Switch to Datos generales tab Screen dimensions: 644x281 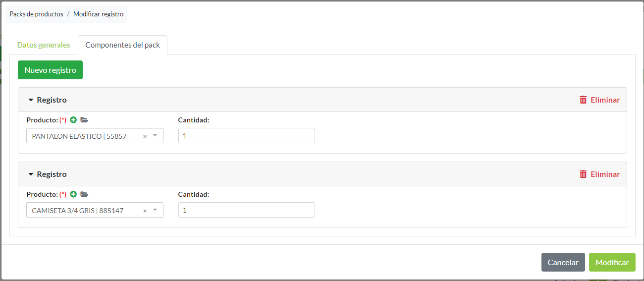pyautogui.click(x=44, y=45)
